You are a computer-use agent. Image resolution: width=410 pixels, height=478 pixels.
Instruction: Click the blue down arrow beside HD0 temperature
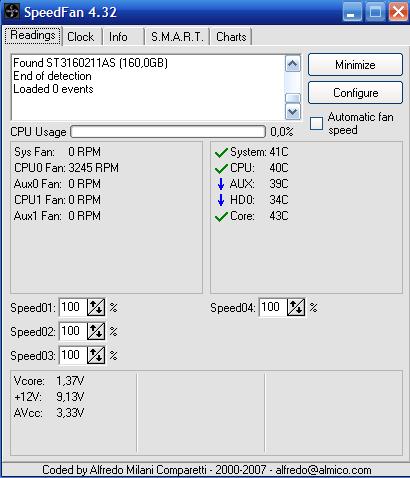pyautogui.click(x=221, y=200)
